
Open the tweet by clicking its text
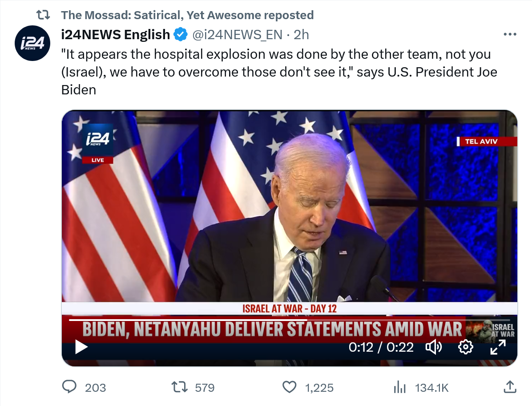click(276, 72)
